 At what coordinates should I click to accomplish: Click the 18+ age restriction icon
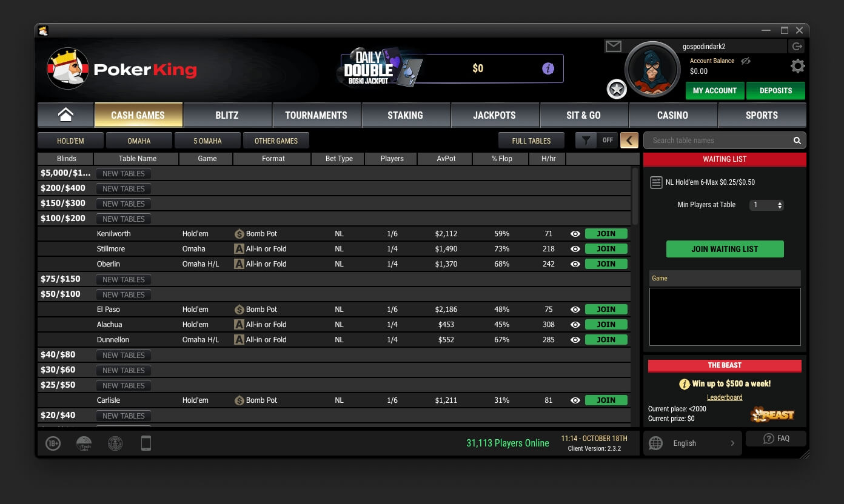[x=53, y=444]
